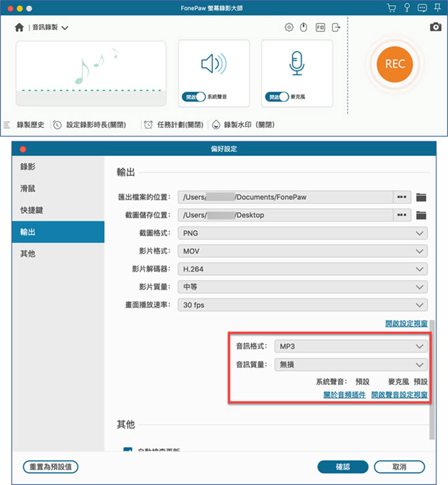Click the 取消 button
The width and height of the screenshot is (448, 485).
[400, 467]
